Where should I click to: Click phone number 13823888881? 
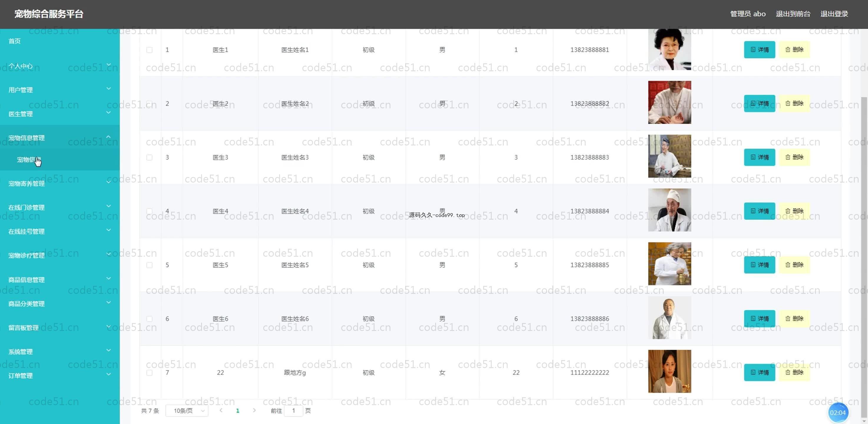click(x=589, y=50)
